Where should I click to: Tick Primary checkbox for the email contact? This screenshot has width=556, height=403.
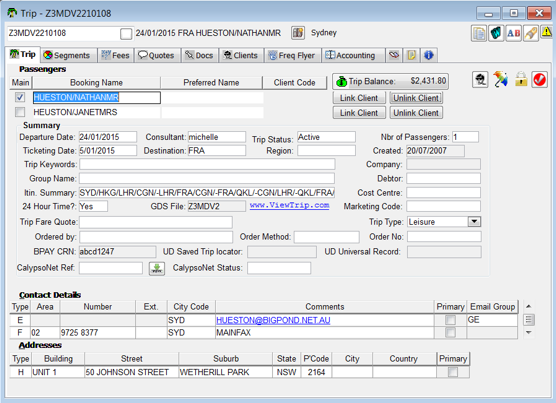[x=450, y=320]
